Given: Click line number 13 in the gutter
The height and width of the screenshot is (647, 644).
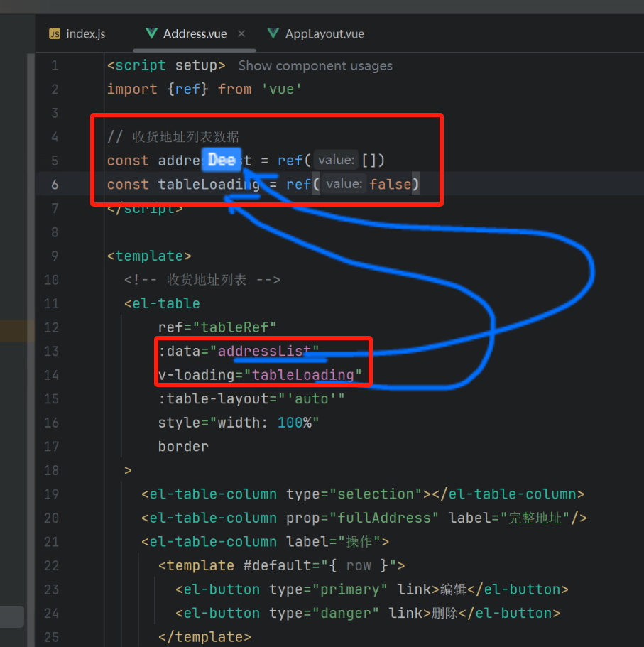Looking at the screenshot, I should [52, 351].
